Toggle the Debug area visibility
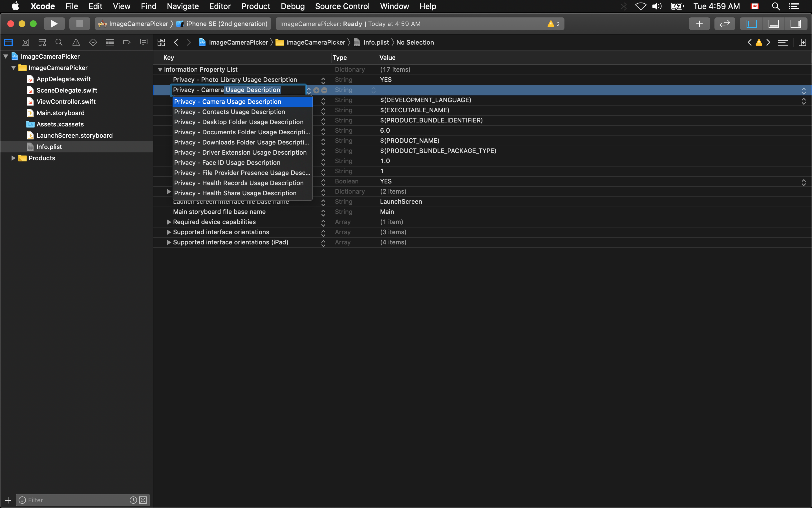Screen dimensions: 812x508 773,24
